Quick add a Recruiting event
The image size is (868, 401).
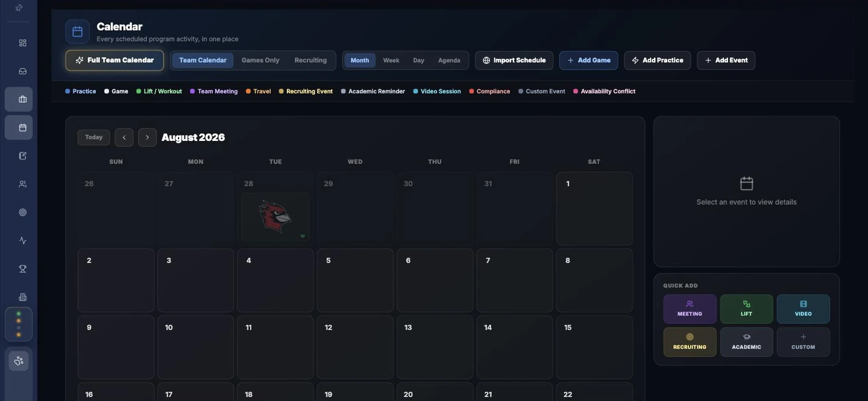coord(690,342)
